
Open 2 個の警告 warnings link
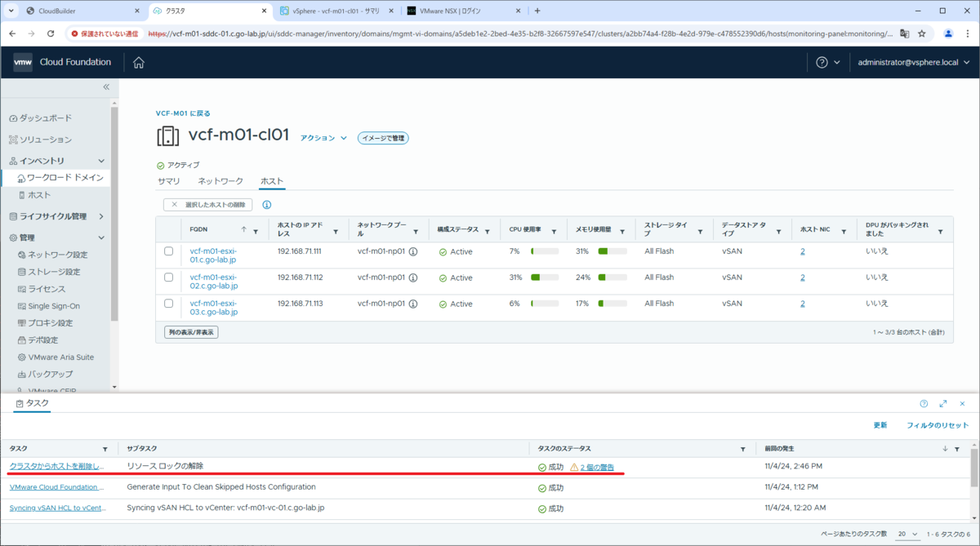(x=597, y=467)
